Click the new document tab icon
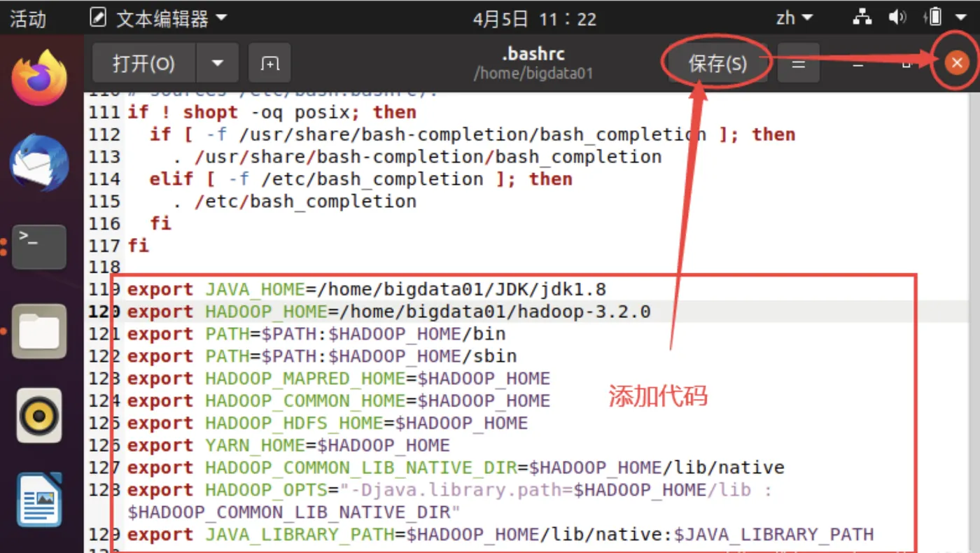980x553 pixels. (x=269, y=64)
